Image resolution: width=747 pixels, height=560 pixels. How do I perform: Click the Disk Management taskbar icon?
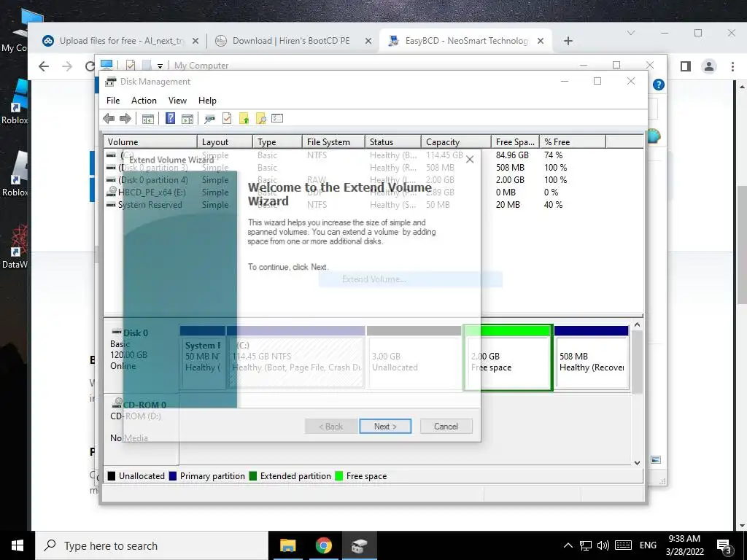[x=359, y=545]
